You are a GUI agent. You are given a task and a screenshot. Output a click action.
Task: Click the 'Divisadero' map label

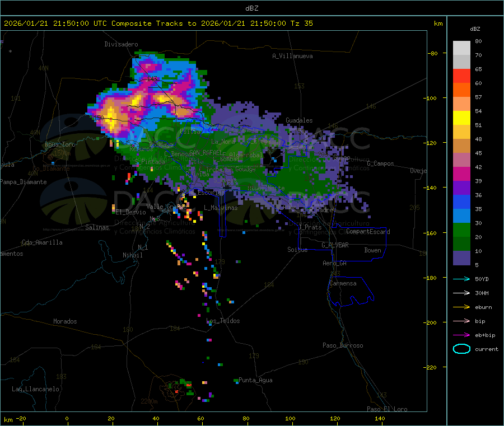pos(121,44)
